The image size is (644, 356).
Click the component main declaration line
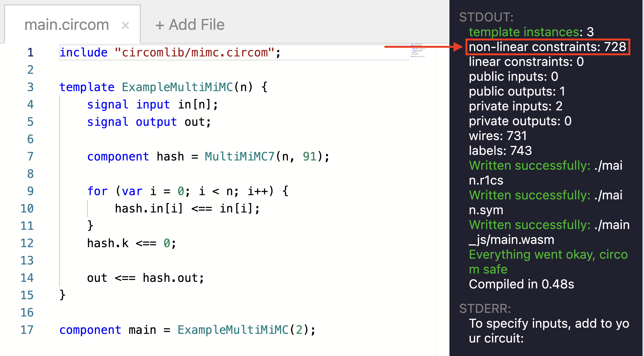[187, 330]
